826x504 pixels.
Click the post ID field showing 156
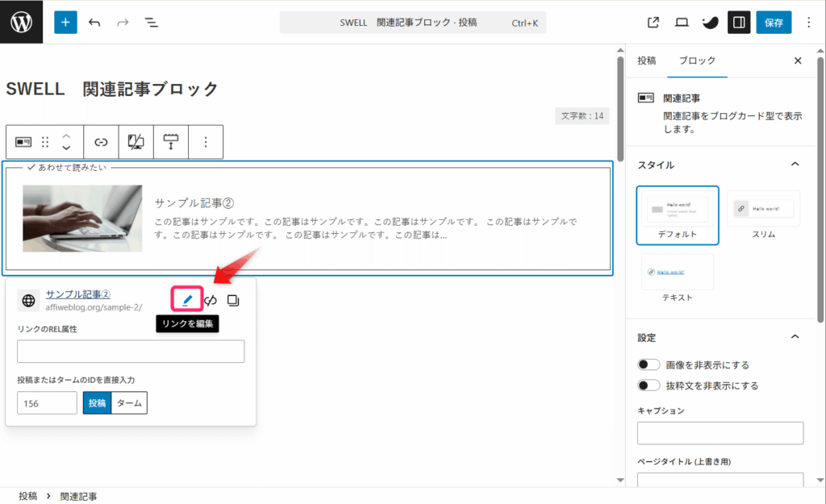(47, 403)
